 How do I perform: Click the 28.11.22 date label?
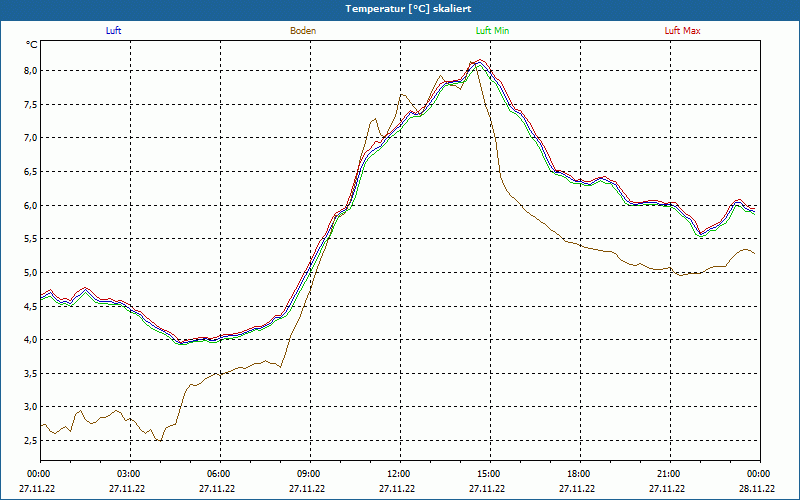tap(757, 488)
